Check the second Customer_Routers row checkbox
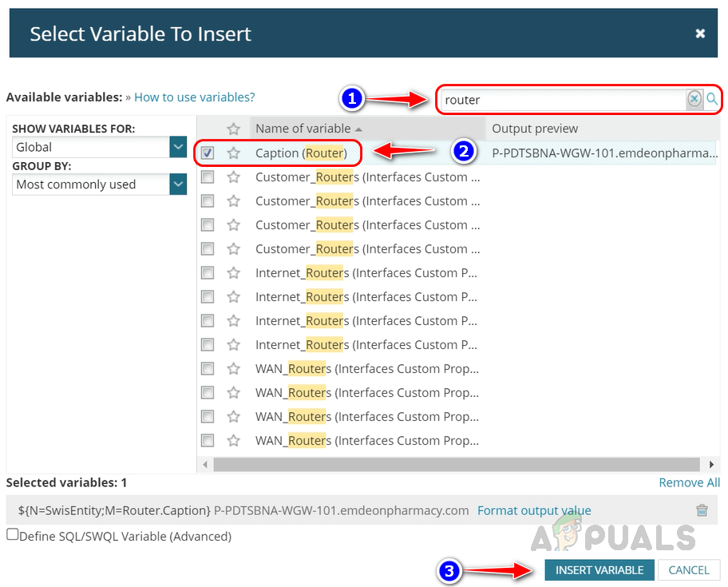Viewport: 728px width, 587px height. point(208,201)
